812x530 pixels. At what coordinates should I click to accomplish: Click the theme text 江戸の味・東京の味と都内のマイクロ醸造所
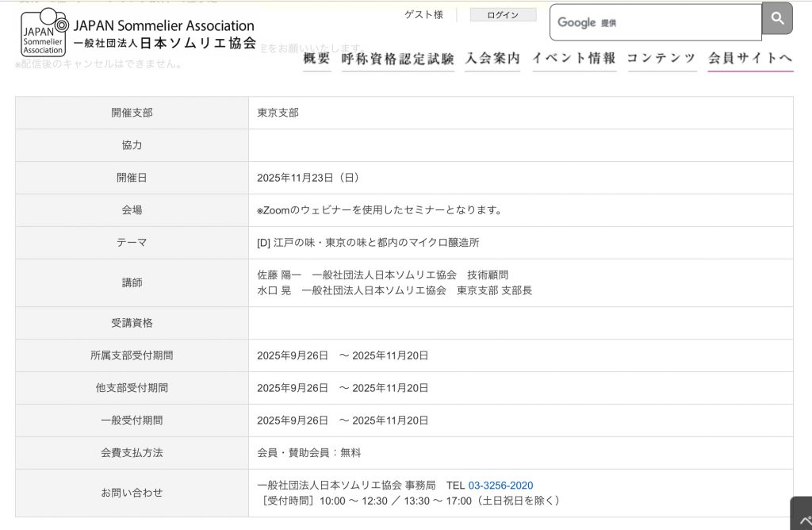[376, 242]
